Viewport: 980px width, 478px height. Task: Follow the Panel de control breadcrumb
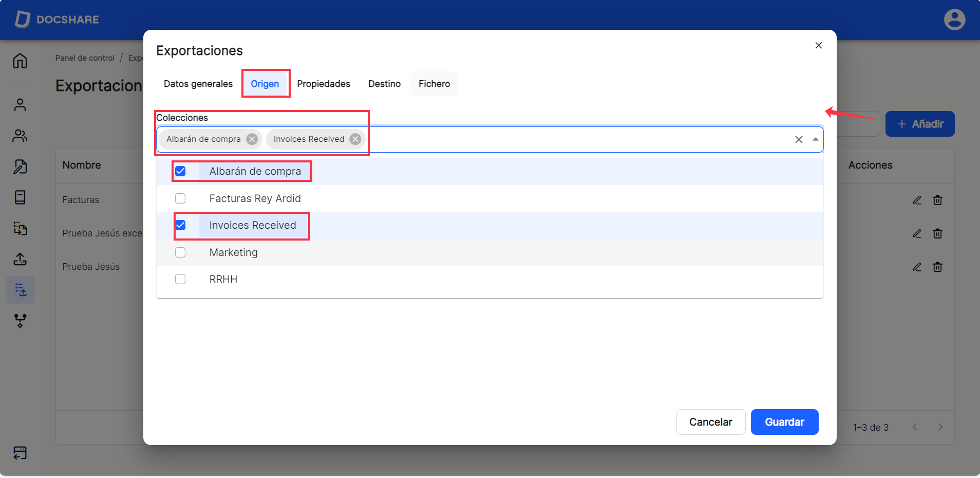tap(85, 58)
